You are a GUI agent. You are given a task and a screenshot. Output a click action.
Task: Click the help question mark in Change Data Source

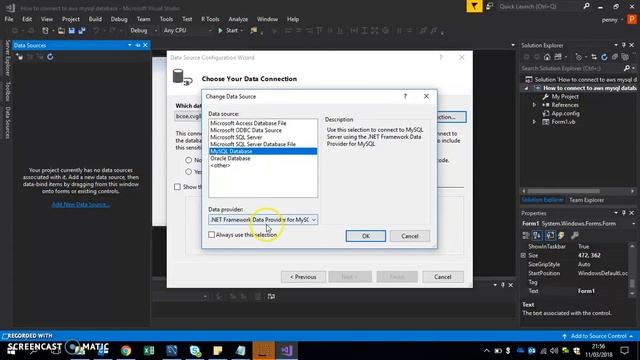(x=405, y=96)
